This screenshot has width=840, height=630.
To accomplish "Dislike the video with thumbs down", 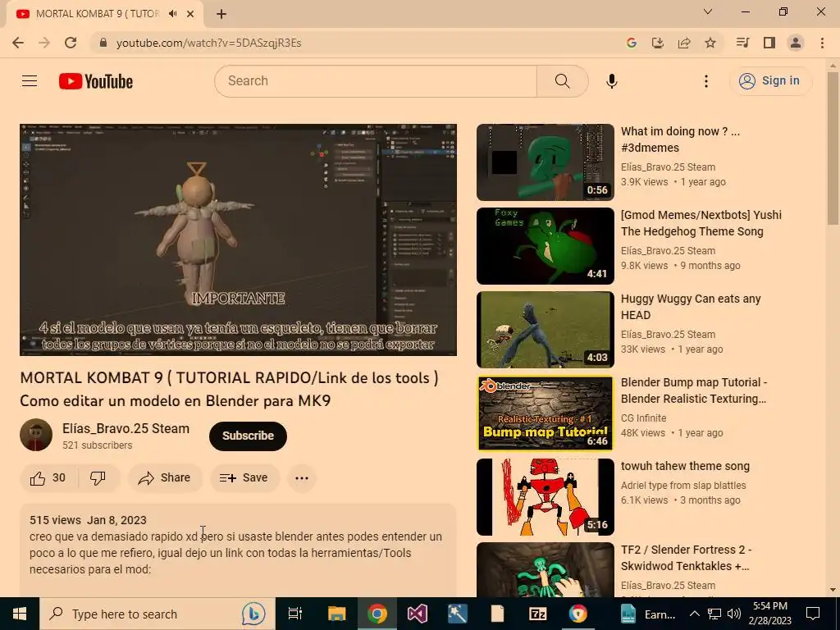I will coord(98,478).
